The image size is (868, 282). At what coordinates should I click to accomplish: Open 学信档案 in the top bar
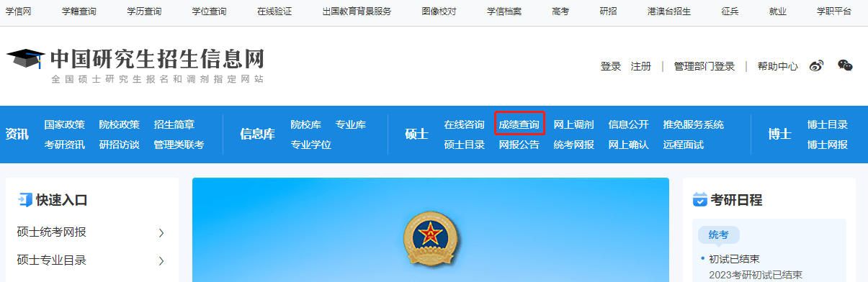coord(504,12)
